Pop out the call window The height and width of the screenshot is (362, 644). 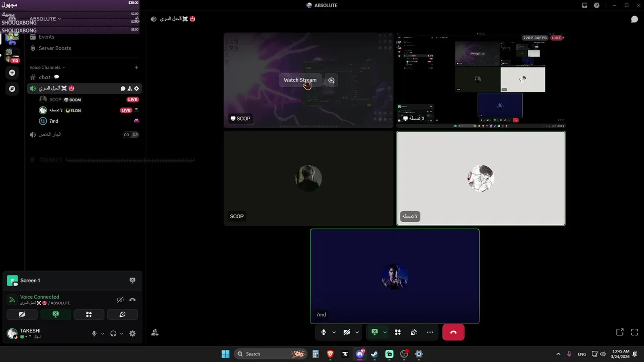[620, 332]
